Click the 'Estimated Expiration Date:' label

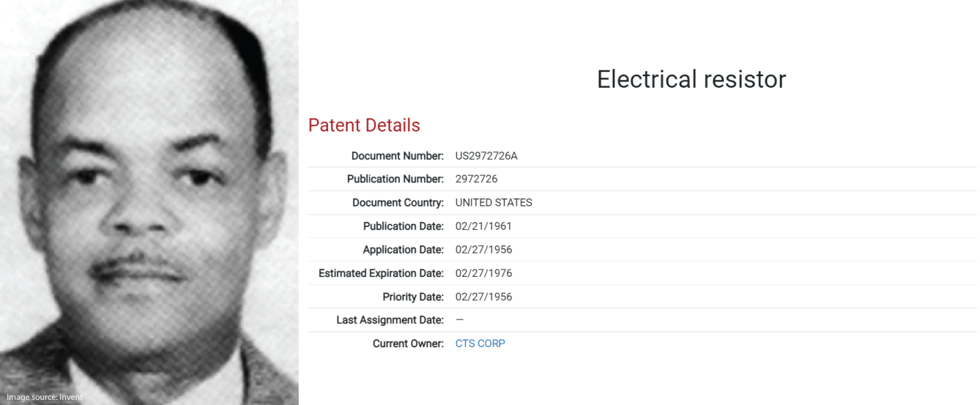click(381, 273)
